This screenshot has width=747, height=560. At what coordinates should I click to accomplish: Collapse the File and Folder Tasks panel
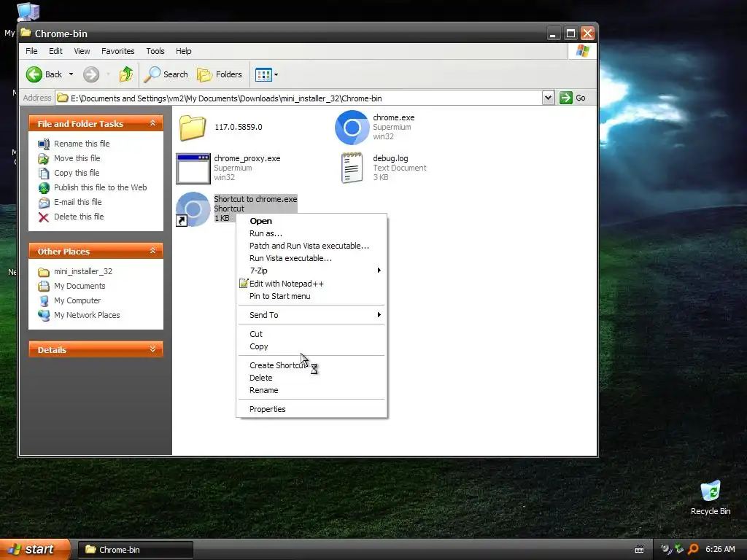click(x=152, y=123)
